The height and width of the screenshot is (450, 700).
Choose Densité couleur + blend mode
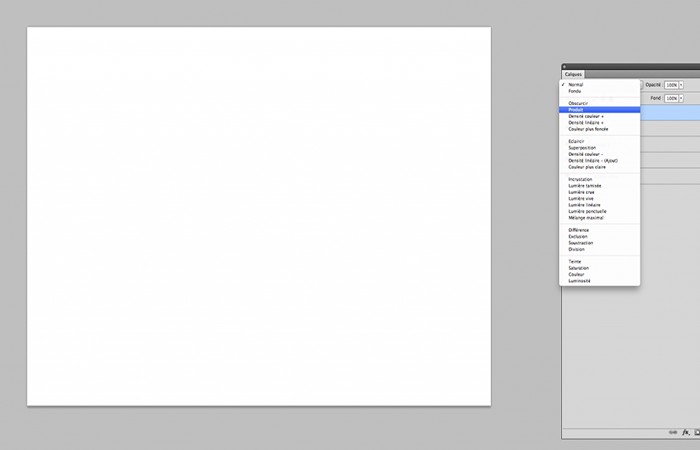click(x=600, y=116)
